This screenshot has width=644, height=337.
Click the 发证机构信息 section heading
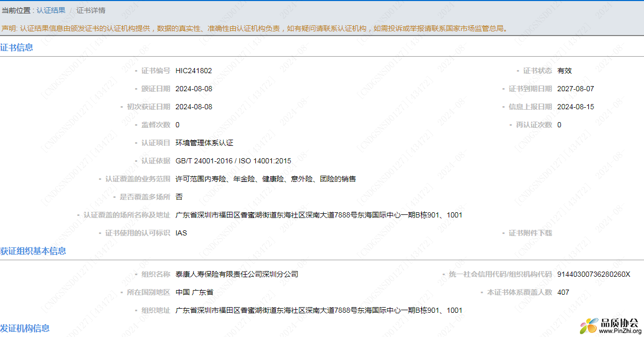25,328
